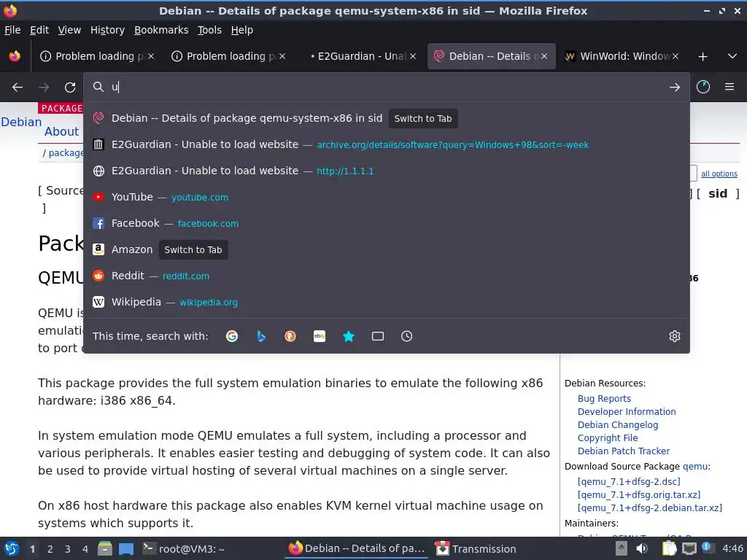
Task: Select archive.org Windows 98 suggestion
Action: (x=387, y=145)
